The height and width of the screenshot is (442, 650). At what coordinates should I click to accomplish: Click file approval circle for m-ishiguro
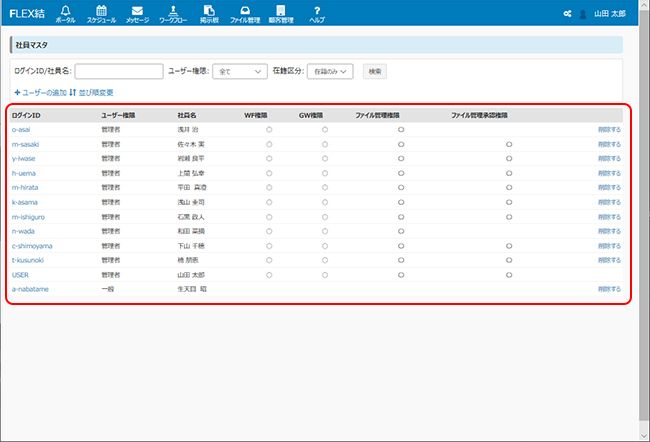[509, 217]
